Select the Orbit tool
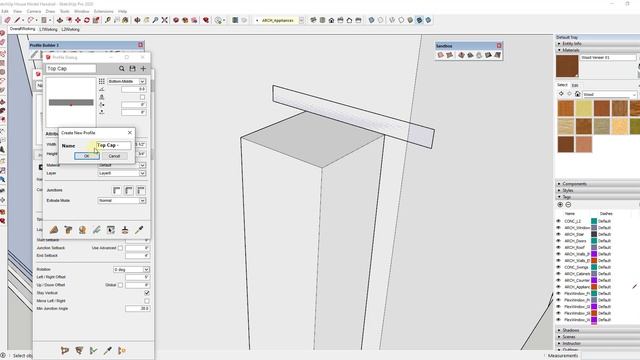 [138, 20]
